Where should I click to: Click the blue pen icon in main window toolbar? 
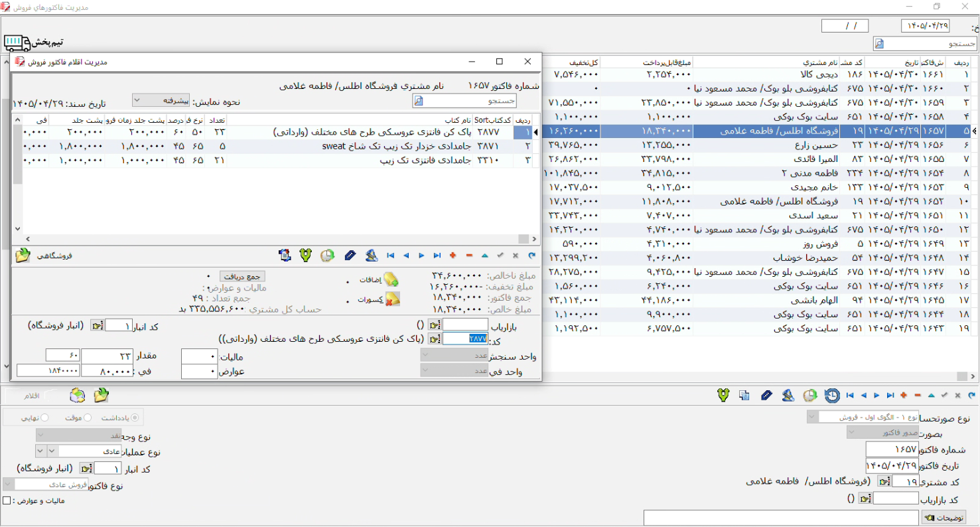point(766,396)
